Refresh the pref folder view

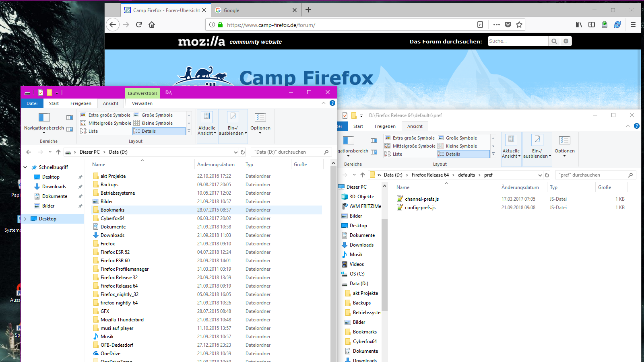click(547, 175)
